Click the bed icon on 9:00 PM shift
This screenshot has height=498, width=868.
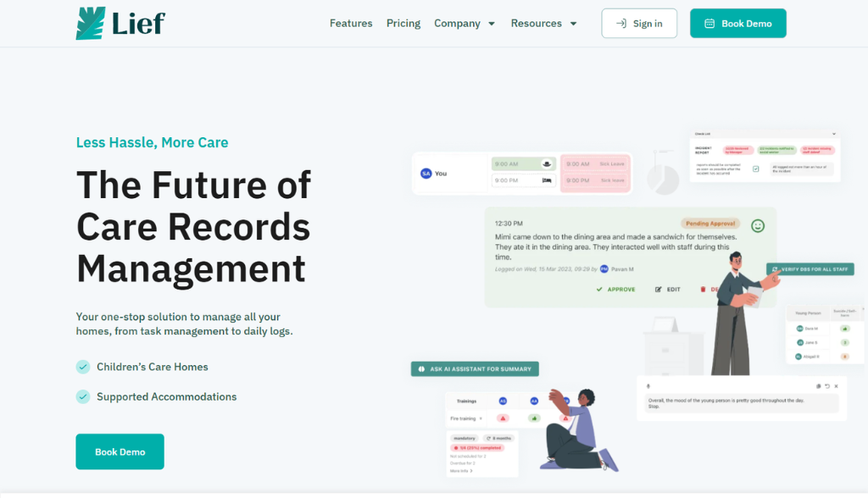(547, 180)
